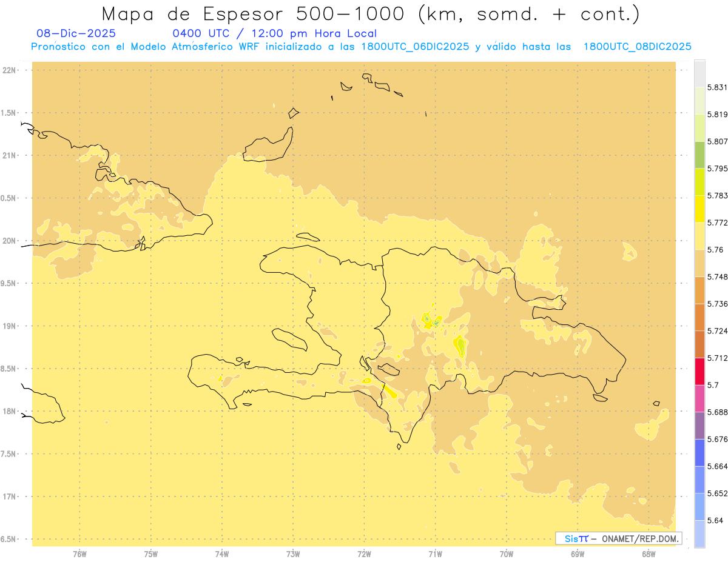Select the purple legend swatch between 5.676 and 5.688
This screenshot has height=562, width=728.
[x=699, y=425]
